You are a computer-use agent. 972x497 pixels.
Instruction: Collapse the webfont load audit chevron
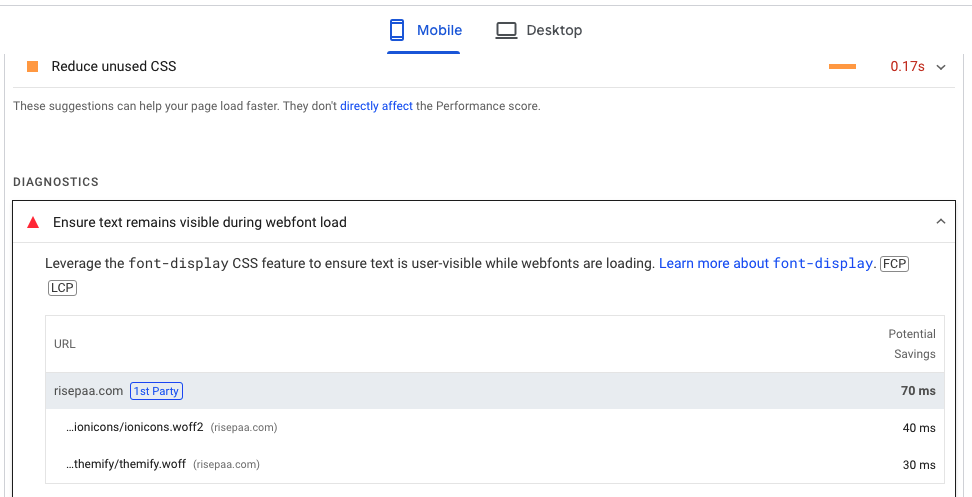click(x=940, y=222)
